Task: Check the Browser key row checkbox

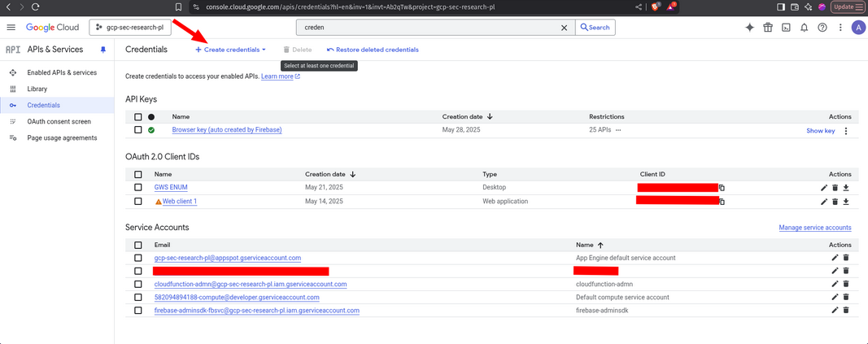Action: pyautogui.click(x=138, y=130)
